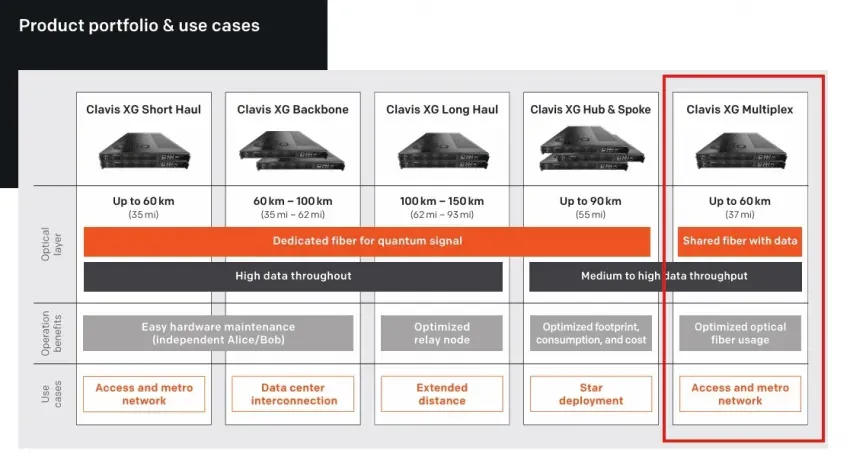Select the "100 km – 150 km" range
Screen dimensions: 850x460
(442, 201)
